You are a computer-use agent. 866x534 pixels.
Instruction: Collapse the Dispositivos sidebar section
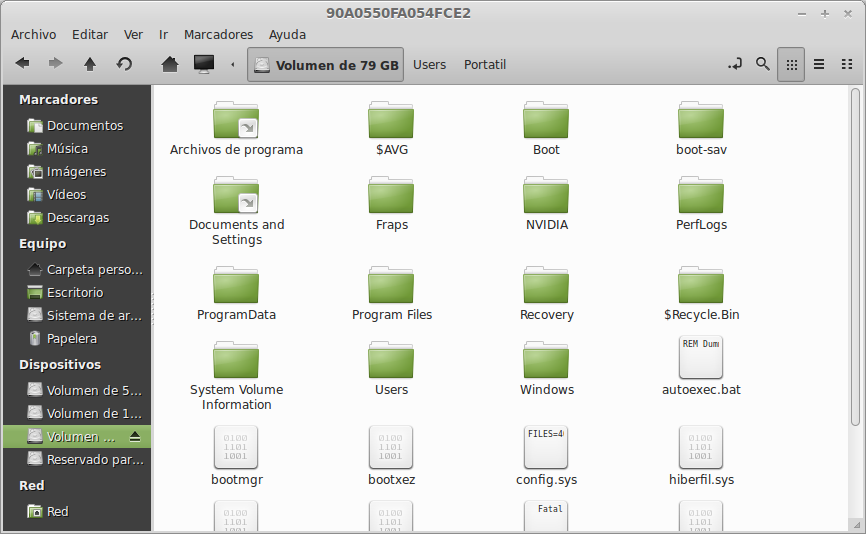tap(60, 364)
